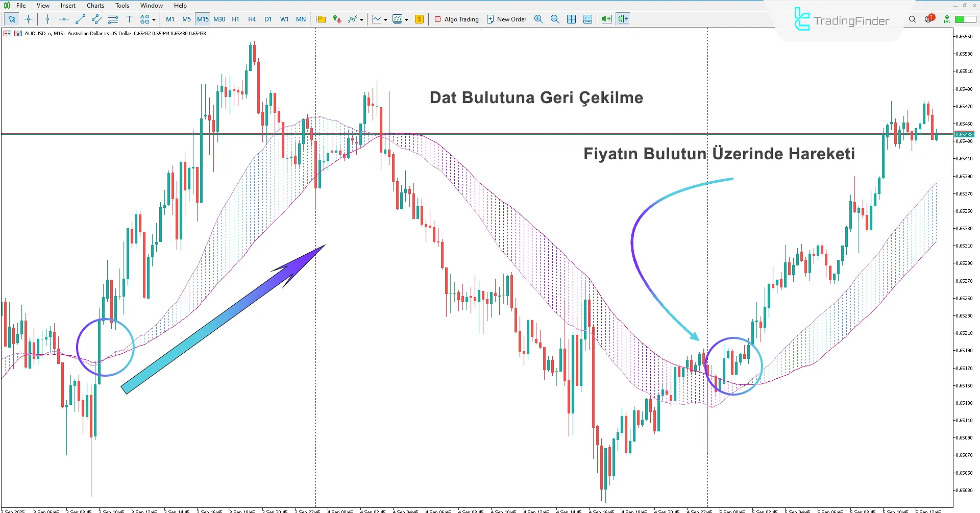Enable Algo Trading
Image resolution: width=980 pixels, height=513 pixels.
pyautogui.click(x=456, y=19)
